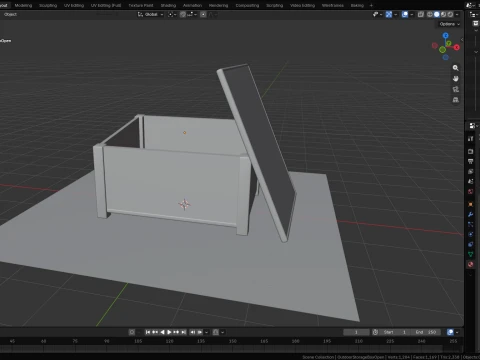Toggle the camera view icon
Viewport: 480px width, 360px height.
[455, 89]
